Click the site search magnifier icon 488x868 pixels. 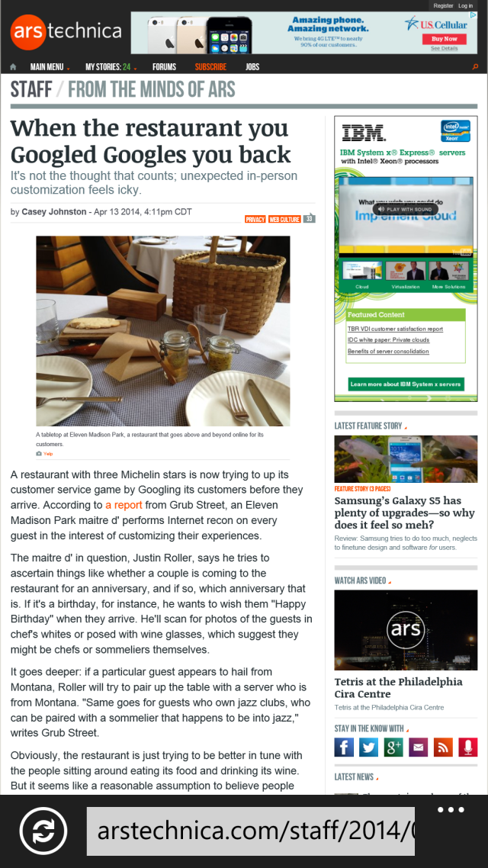pos(475,67)
